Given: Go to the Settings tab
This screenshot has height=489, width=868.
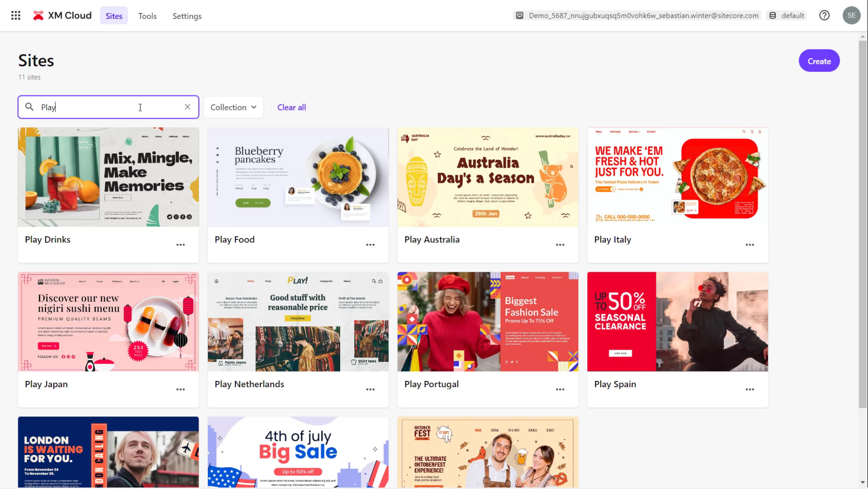Looking at the screenshot, I should [x=187, y=16].
